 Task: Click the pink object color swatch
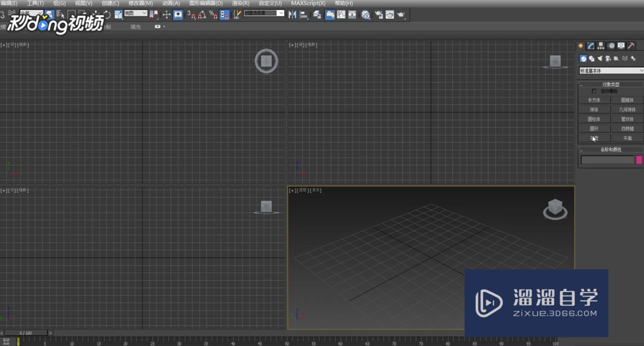click(639, 160)
